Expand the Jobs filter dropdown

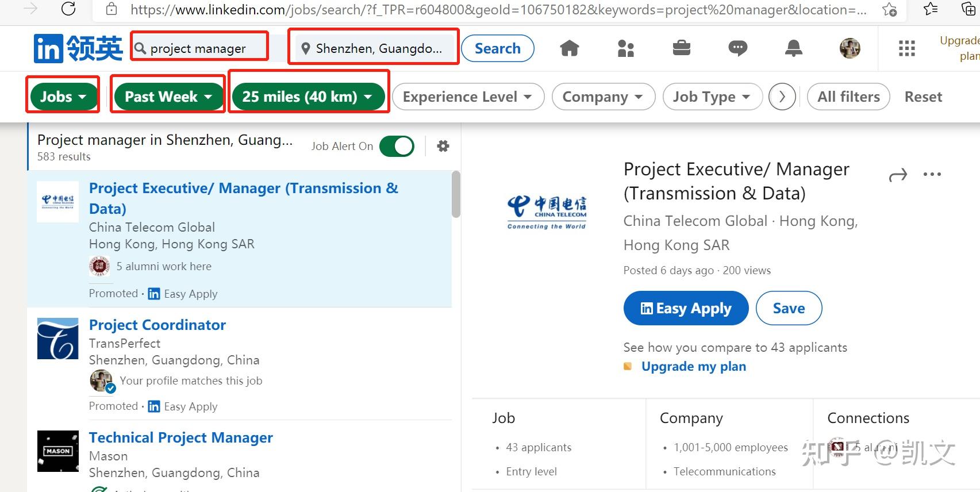click(x=63, y=97)
